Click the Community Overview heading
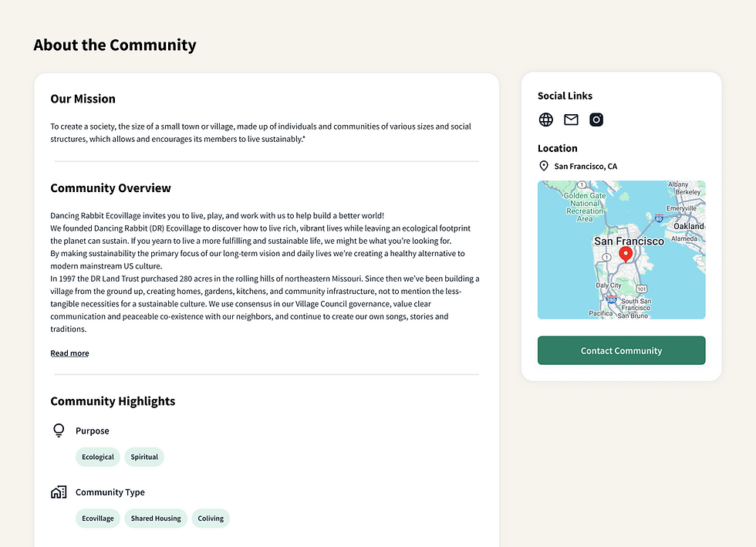 click(x=110, y=188)
